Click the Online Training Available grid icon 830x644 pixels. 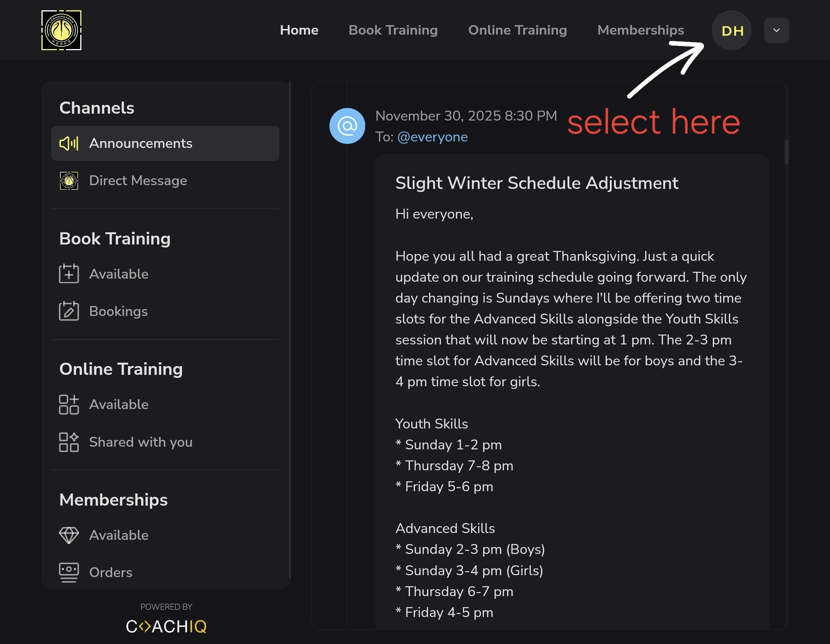coord(69,404)
